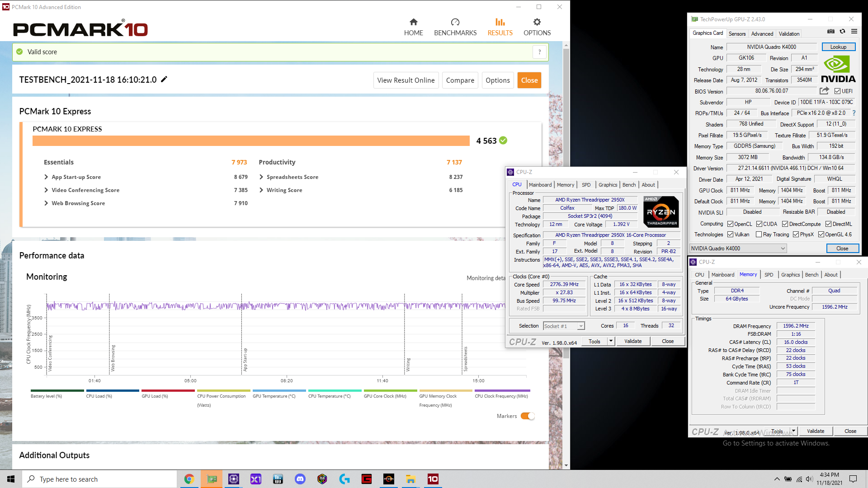868x488 pixels.
Task: Open the Windows Start menu
Action: coord(11,479)
